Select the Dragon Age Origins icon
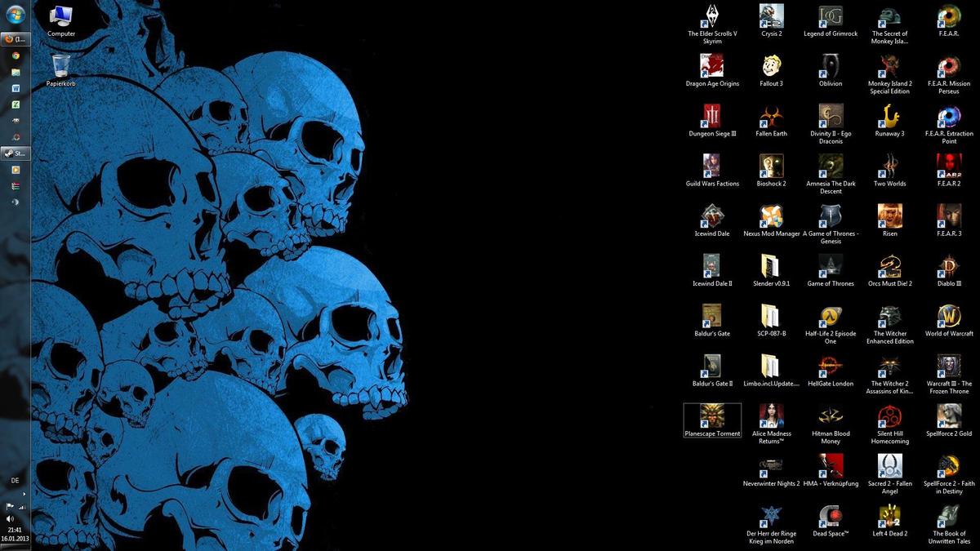This screenshot has width=980, height=551. click(x=712, y=71)
